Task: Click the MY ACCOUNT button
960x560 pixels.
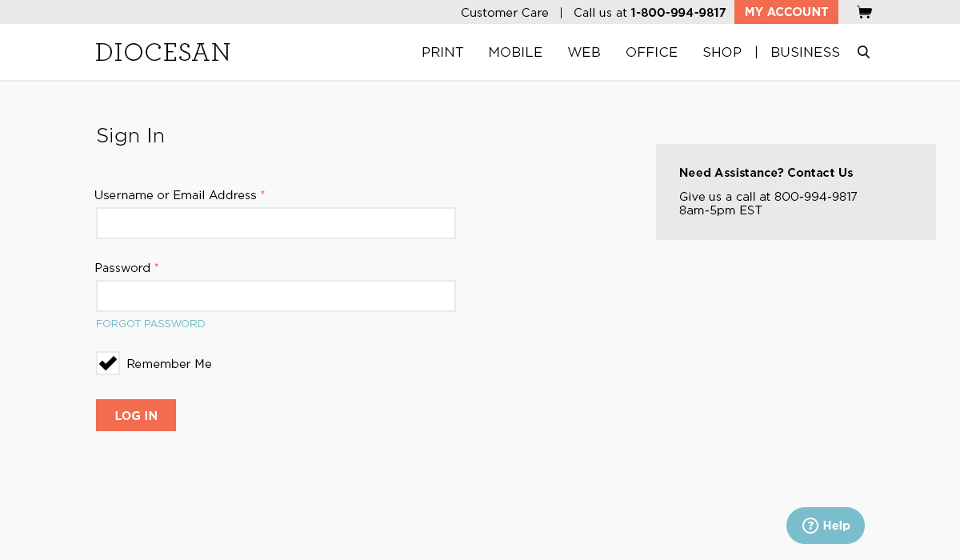Action: 786,12
